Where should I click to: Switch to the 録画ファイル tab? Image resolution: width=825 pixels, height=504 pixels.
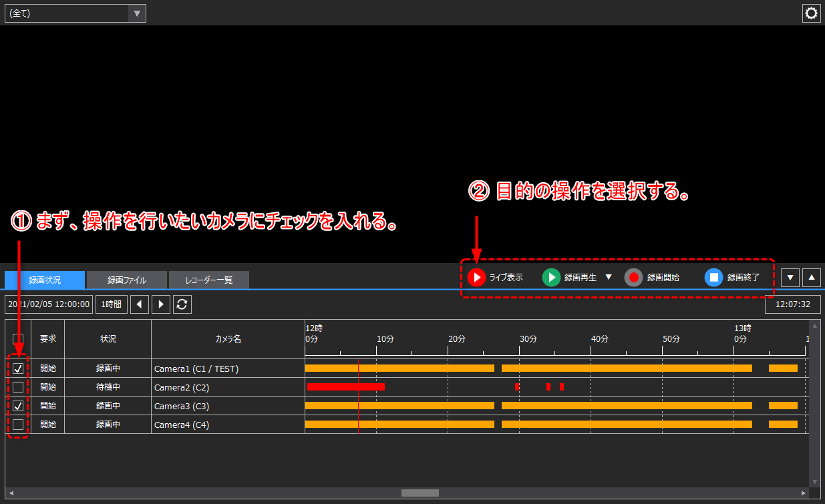(x=126, y=280)
